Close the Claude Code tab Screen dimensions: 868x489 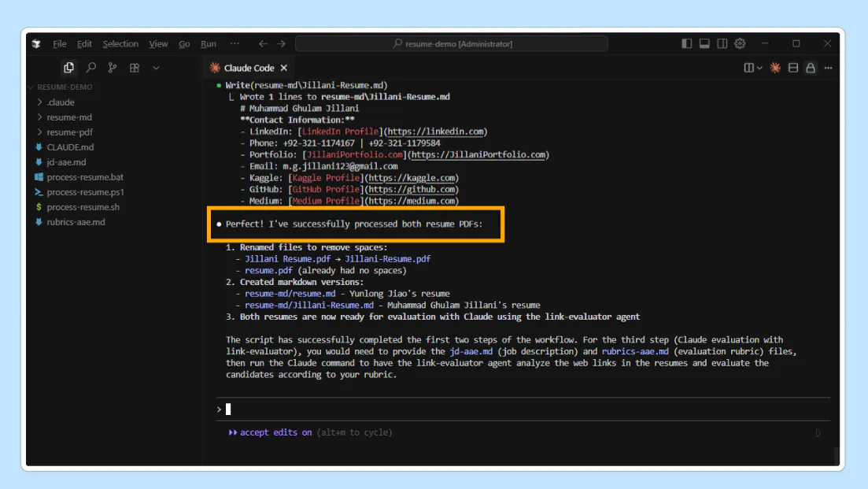tap(284, 68)
